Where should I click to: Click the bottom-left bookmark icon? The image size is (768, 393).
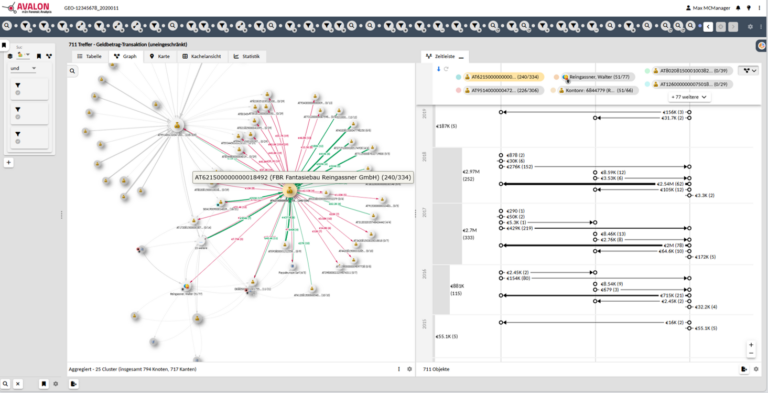click(44, 384)
